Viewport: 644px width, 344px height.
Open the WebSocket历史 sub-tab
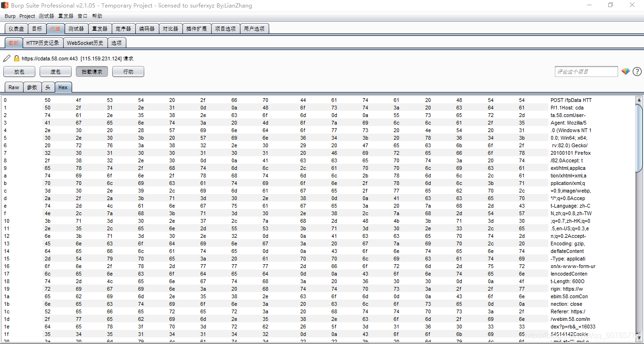(85, 43)
